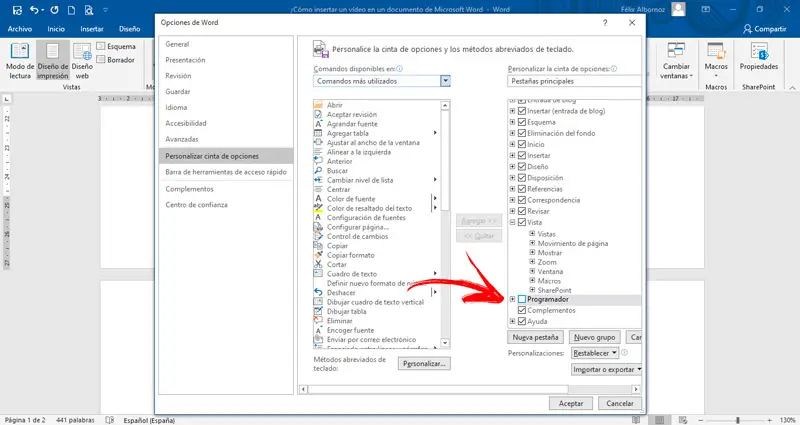
Task: Switch to Modo de lectura view
Action: tap(20, 61)
